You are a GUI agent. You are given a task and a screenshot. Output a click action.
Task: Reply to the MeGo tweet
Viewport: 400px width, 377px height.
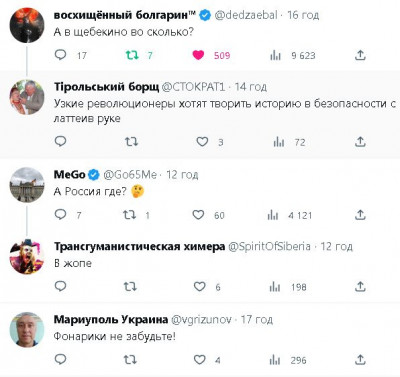[60, 214]
